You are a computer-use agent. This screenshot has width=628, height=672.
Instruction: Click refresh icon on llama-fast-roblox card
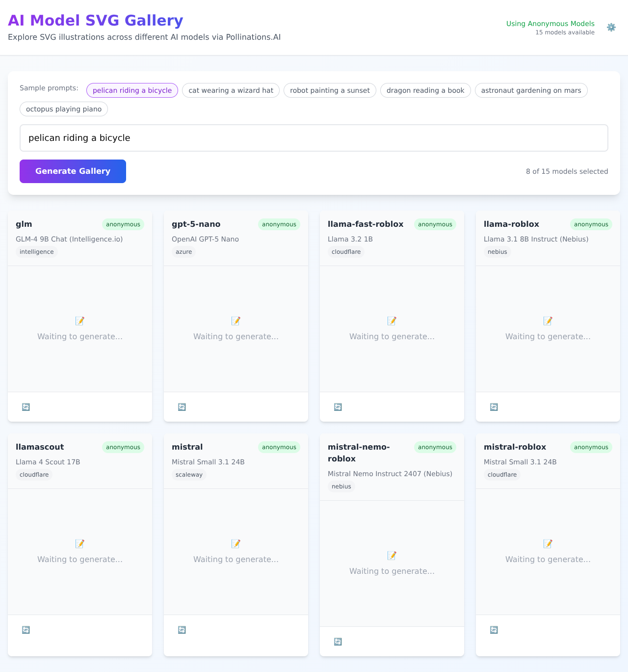tap(338, 407)
